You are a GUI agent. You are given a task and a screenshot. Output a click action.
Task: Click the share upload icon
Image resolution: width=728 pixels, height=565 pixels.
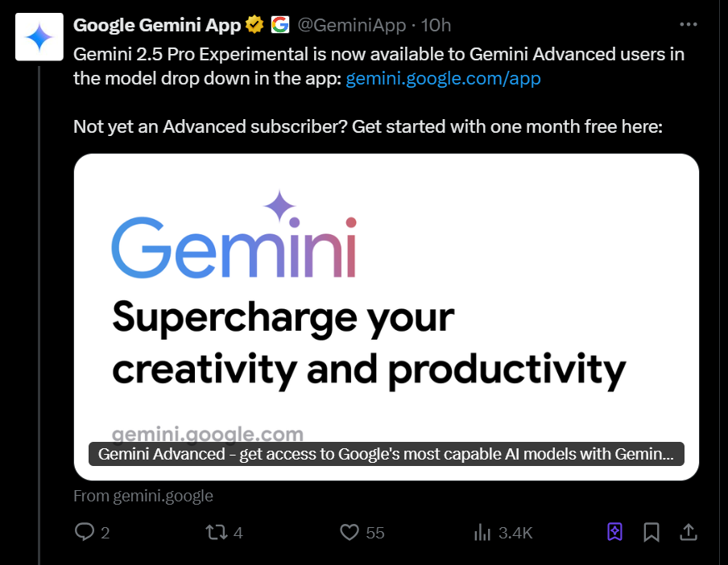(689, 532)
